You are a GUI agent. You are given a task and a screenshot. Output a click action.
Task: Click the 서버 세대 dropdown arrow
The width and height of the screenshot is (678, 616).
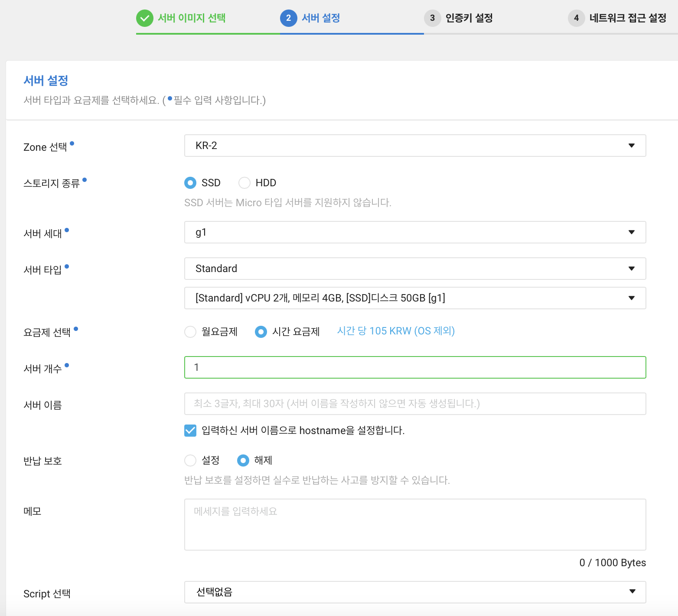632,232
